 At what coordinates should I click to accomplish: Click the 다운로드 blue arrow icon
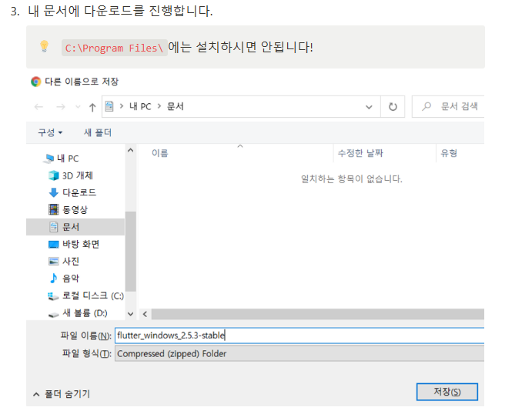pos(54,192)
